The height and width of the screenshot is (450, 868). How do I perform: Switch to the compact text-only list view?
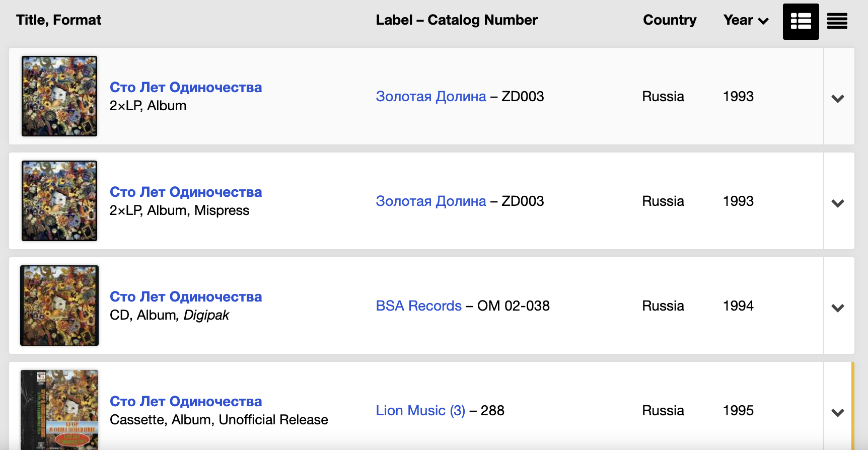(x=837, y=22)
